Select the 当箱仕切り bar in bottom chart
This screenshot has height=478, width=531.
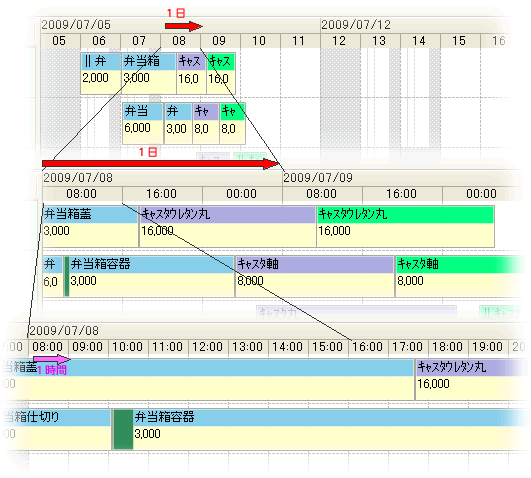pyautogui.click(x=57, y=430)
